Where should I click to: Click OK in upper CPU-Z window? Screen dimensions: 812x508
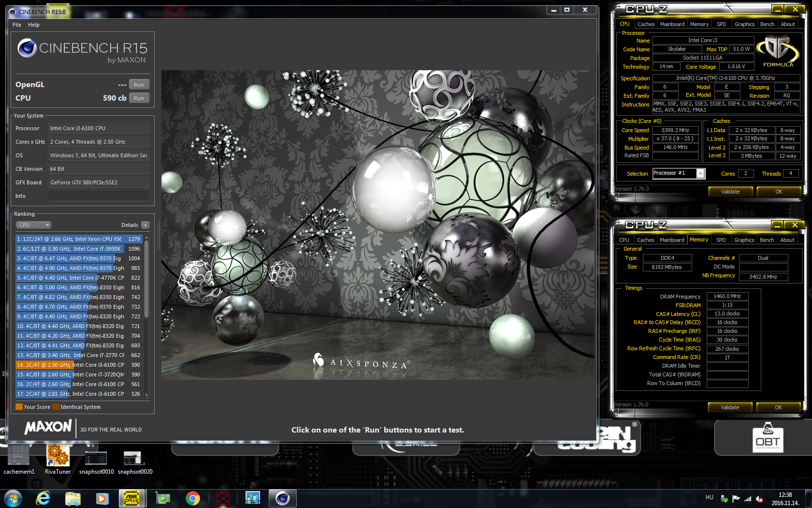click(x=779, y=192)
